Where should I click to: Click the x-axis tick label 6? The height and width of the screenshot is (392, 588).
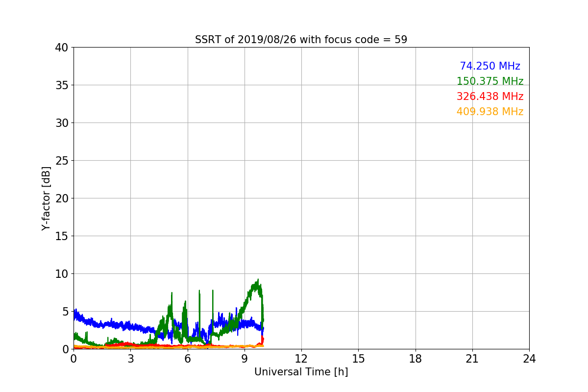click(x=187, y=359)
